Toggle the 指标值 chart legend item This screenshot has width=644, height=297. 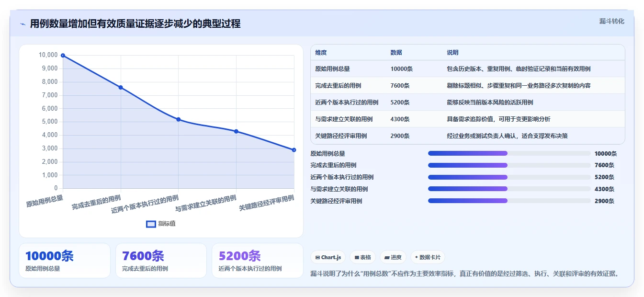[x=161, y=224]
